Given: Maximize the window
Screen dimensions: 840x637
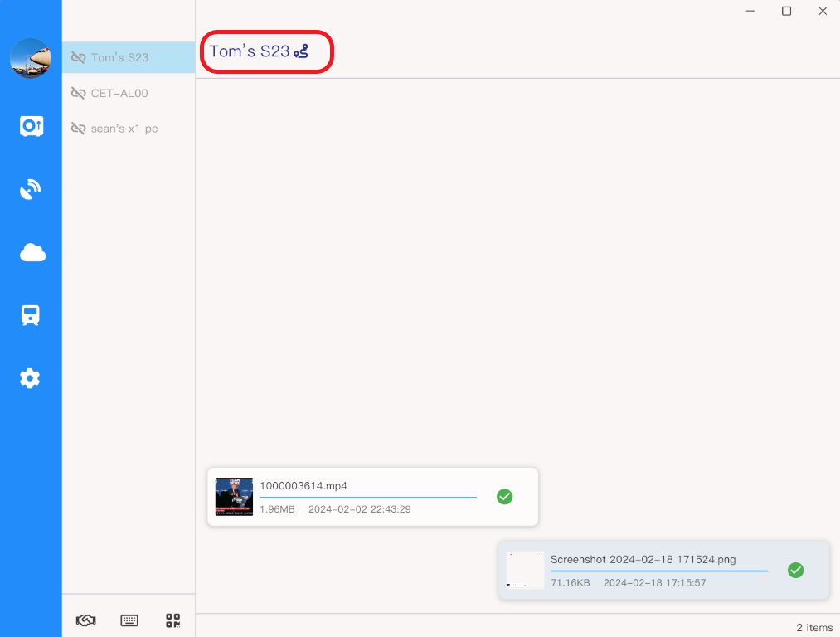Looking at the screenshot, I should pos(786,11).
